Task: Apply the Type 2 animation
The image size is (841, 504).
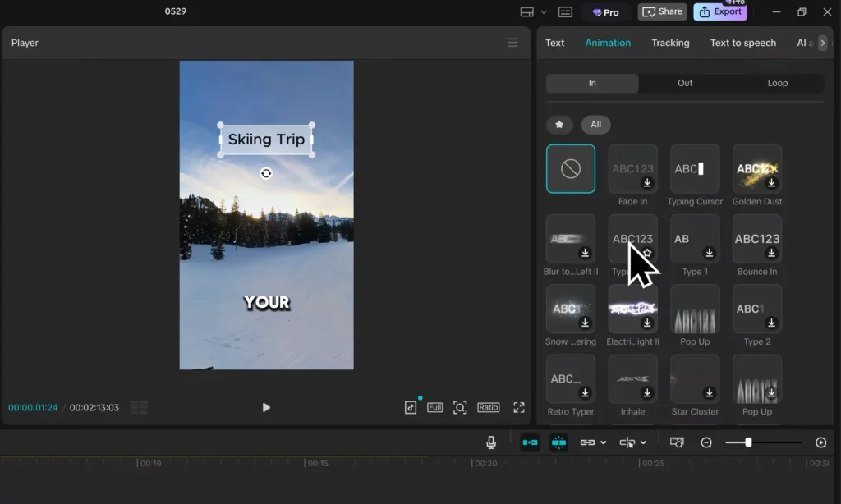Action: 757,309
